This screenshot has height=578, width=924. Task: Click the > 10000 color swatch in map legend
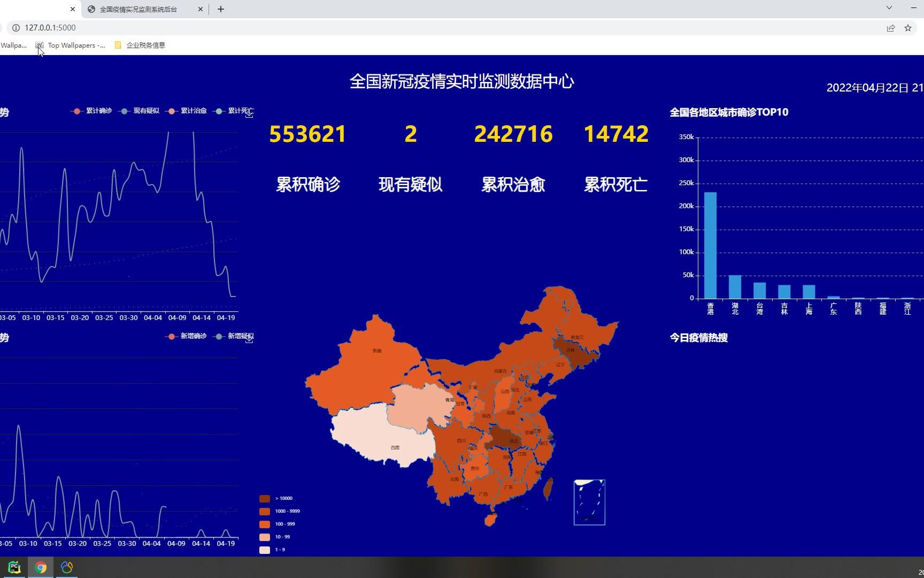point(265,498)
